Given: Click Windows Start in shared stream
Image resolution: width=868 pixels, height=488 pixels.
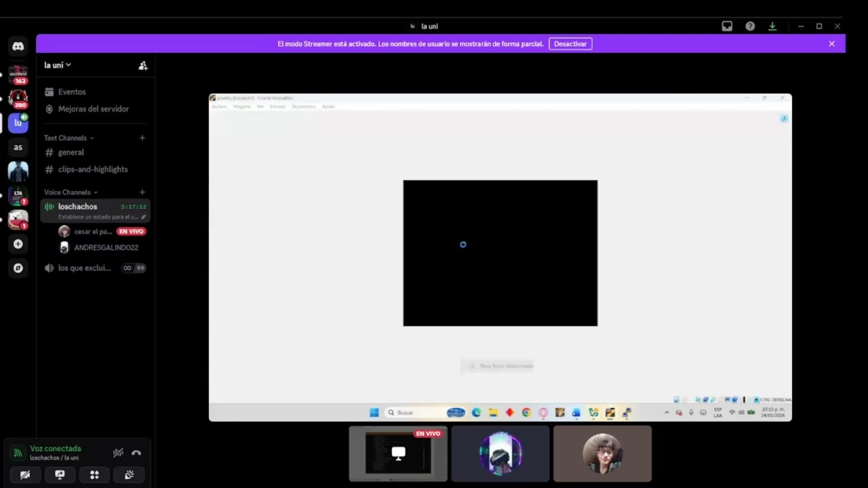Looking at the screenshot, I should coord(374,412).
